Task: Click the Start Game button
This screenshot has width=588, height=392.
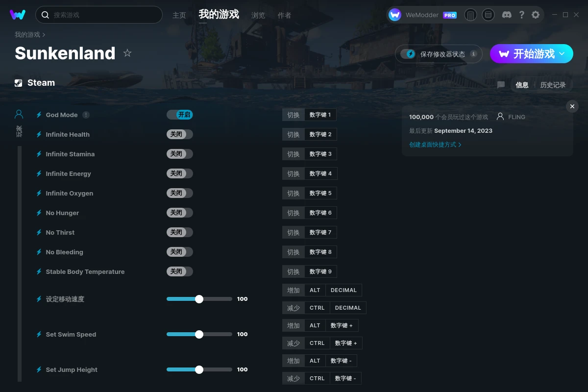Action: pos(532,54)
